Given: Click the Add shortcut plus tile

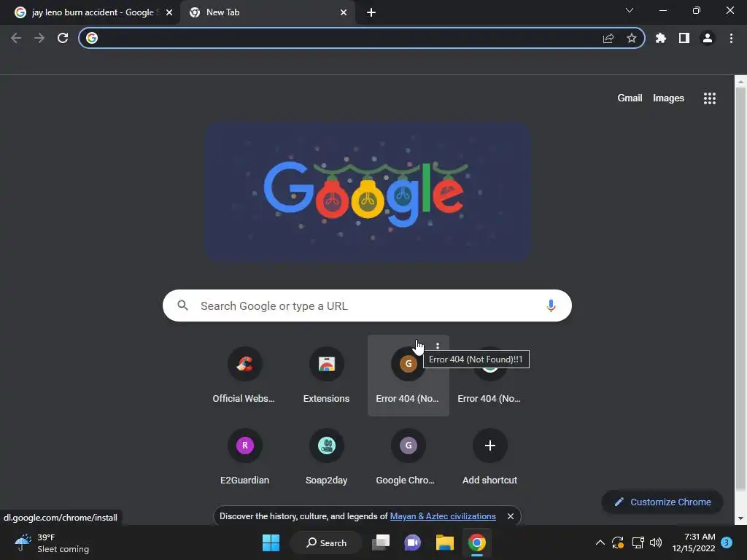Looking at the screenshot, I should pyautogui.click(x=489, y=457).
